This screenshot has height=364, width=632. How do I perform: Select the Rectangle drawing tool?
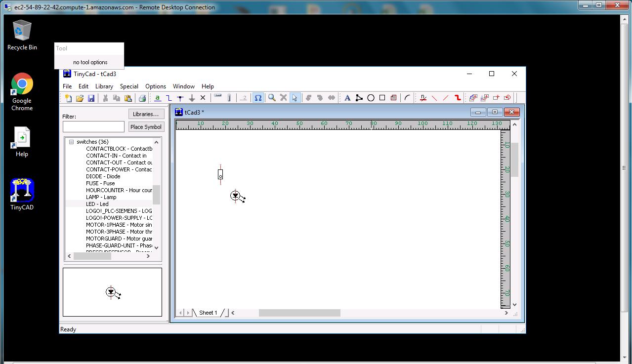point(382,98)
